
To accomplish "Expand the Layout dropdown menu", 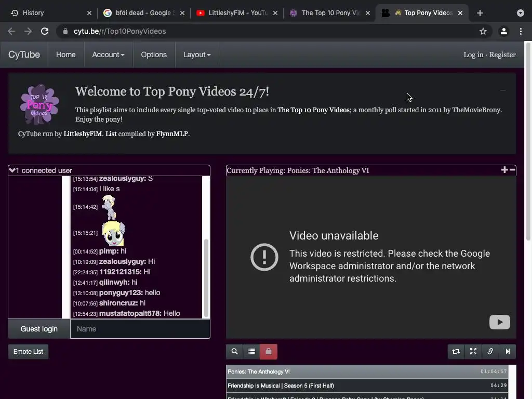I will click(x=197, y=55).
